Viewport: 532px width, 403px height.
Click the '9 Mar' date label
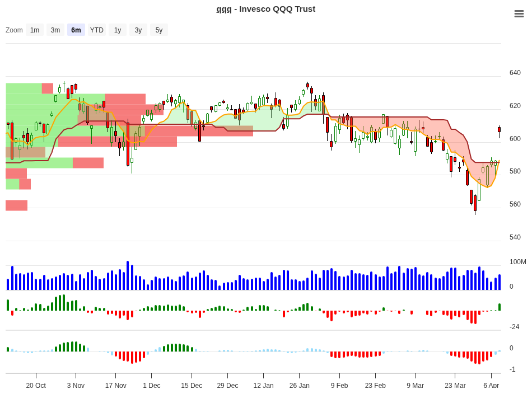coord(416,385)
